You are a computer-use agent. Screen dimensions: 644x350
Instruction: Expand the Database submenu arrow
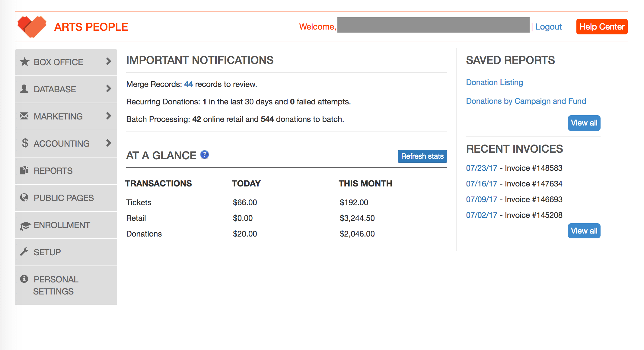[109, 89]
